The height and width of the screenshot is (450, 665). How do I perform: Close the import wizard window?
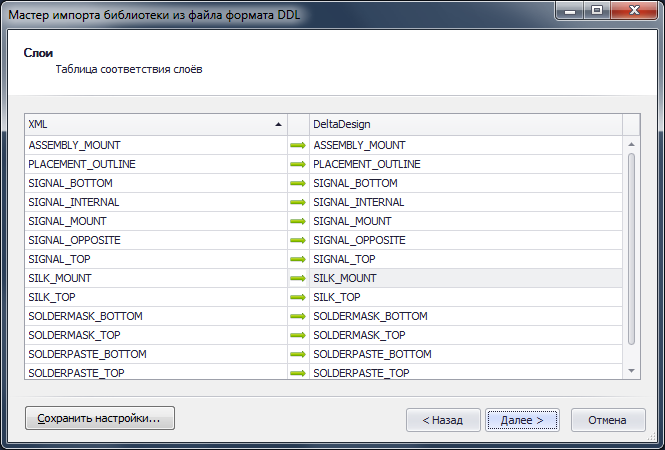tap(634, 10)
